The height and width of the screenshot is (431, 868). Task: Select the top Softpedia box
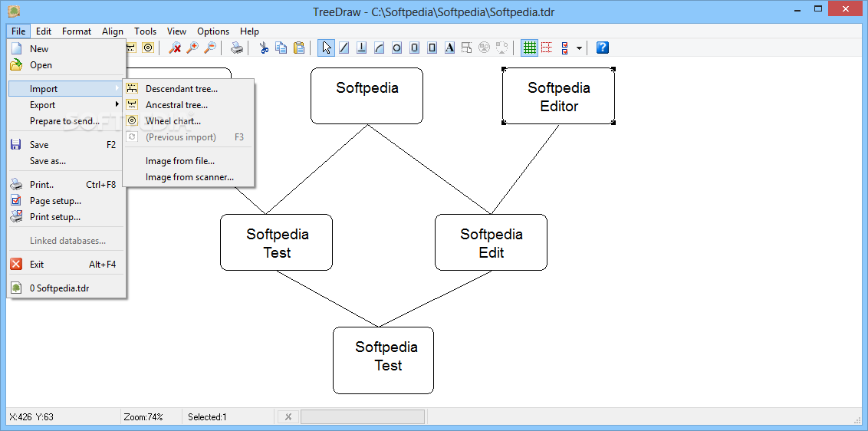pos(367,96)
